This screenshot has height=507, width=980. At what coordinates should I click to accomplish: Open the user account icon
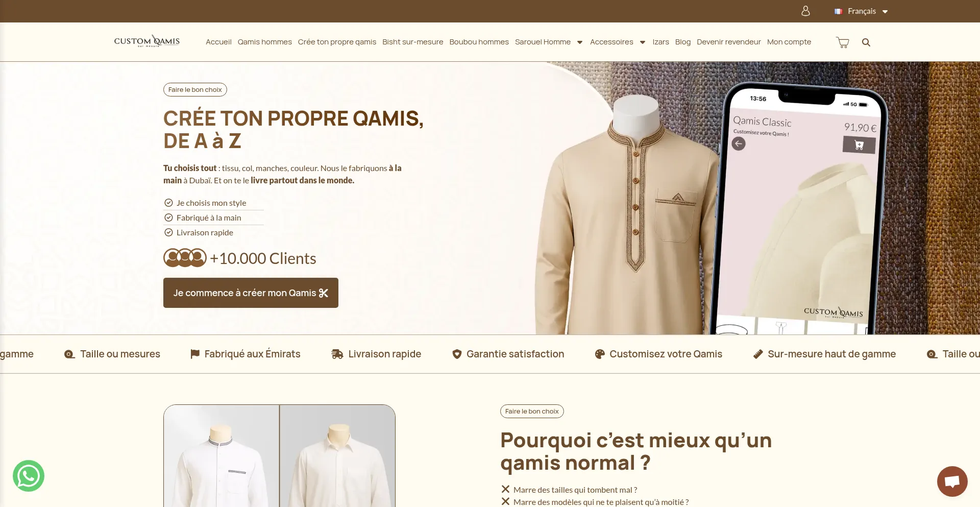[805, 11]
